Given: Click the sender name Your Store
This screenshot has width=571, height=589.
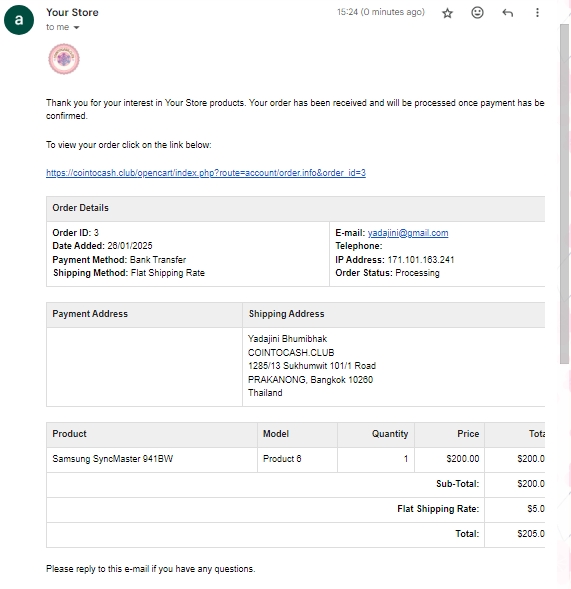Looking at the screenshot, I should [x=72, y=12].
